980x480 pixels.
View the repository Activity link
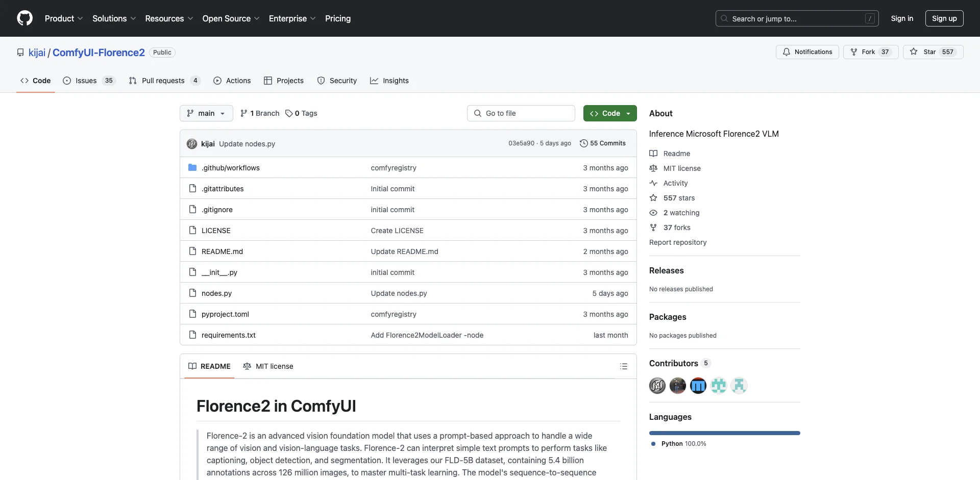pyautogui.click(x=669, y=183)
